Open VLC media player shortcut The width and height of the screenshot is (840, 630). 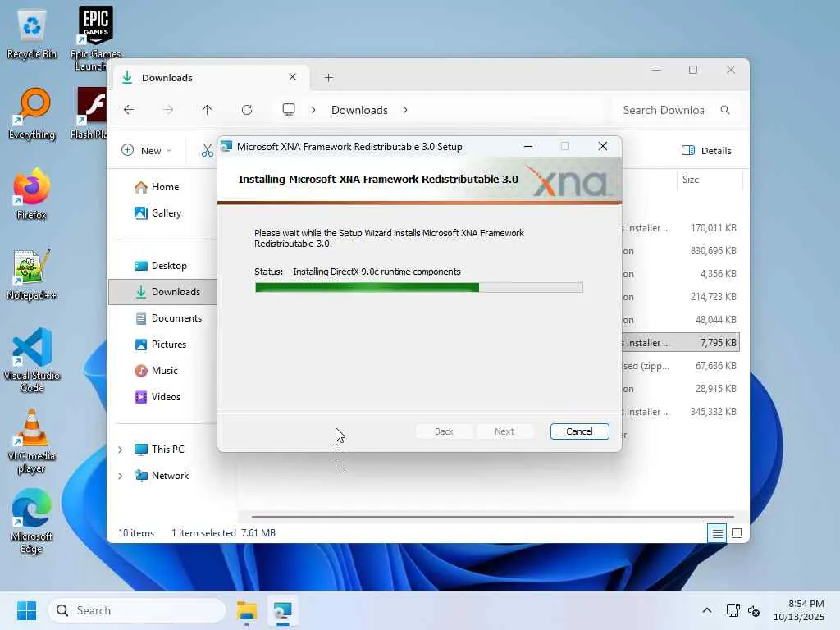coord(32,441)
